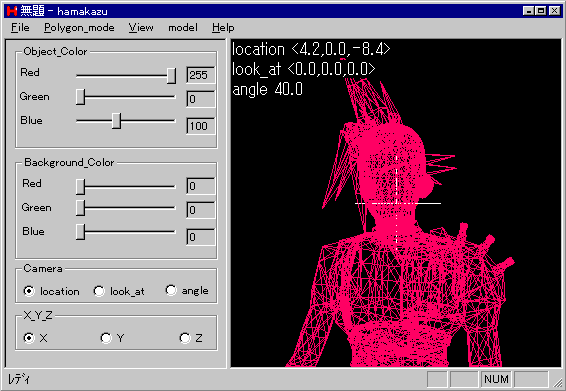Screen dimensions: 566x391
Task: Click the Object_Color Blue slider thumb
Action: (116, 121)
